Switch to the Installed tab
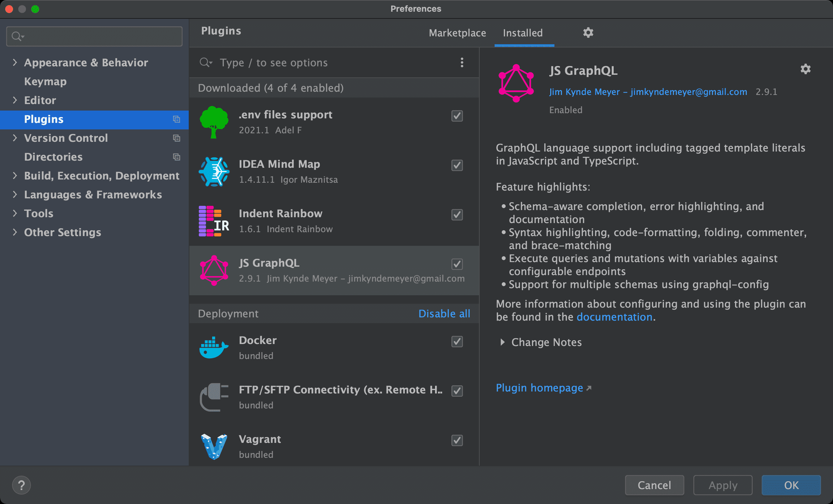This screenshot has width=833, height=504. pos(522,33)
